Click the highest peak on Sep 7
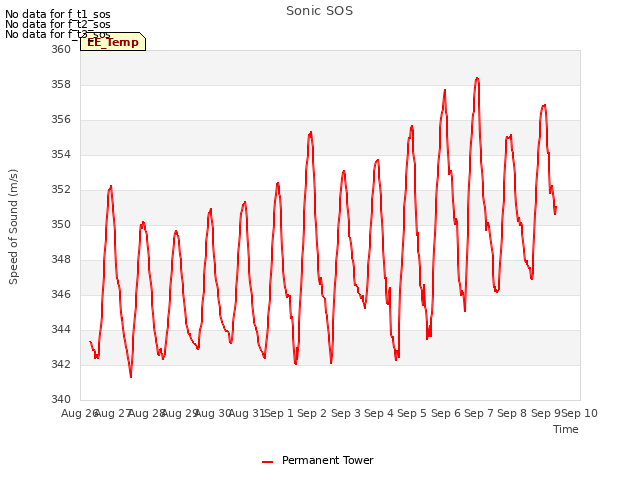 click(x=477, y=78)
